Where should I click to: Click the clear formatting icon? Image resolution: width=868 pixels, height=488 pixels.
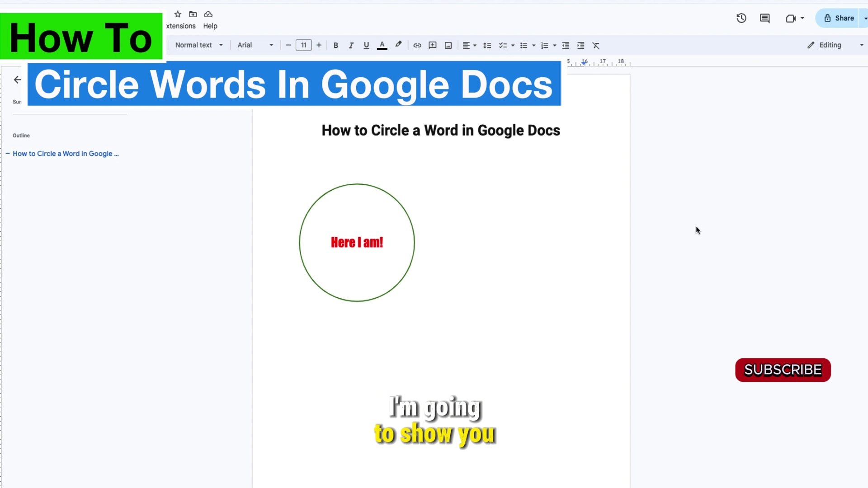tap(596, 45)
